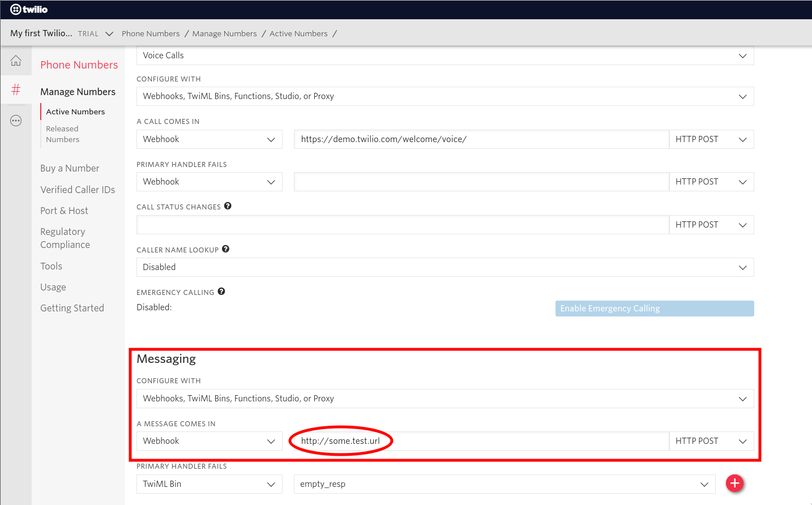Select the Phone Numbers hash icon

[x=16, y=89]
